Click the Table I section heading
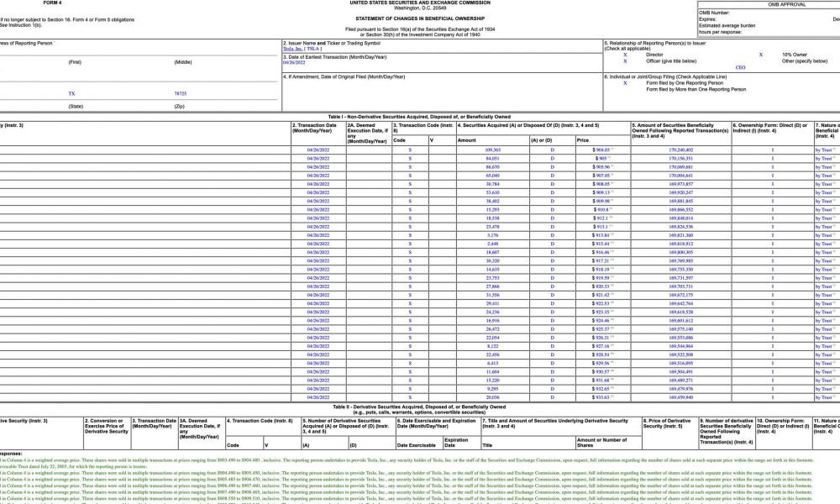This screenshot has height=504, width=840. (x=419, y=117)
